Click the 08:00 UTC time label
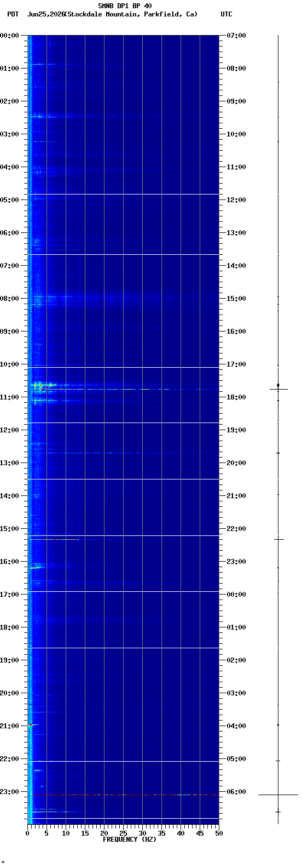This screenshot has height=868, width=302. pos(236,68)
